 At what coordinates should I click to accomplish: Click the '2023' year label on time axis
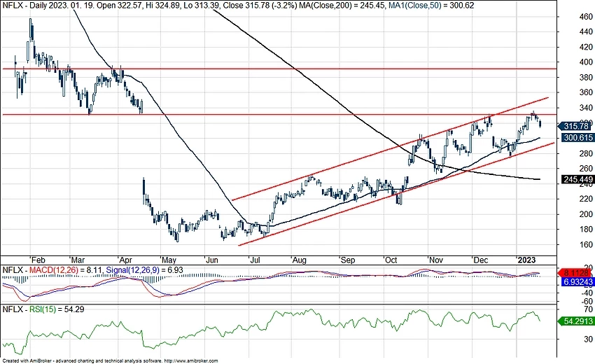coord(526,260)
